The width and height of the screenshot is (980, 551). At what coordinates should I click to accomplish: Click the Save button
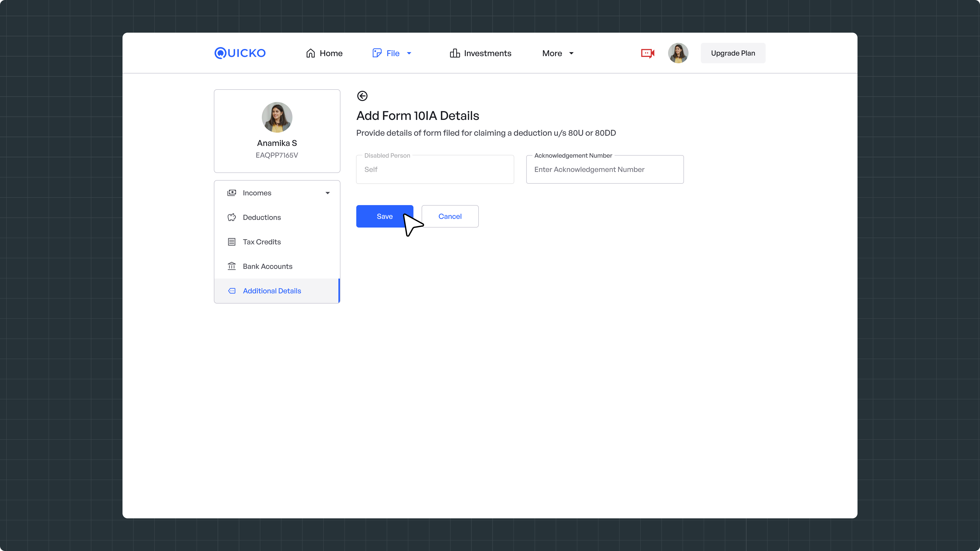point(385,216)
